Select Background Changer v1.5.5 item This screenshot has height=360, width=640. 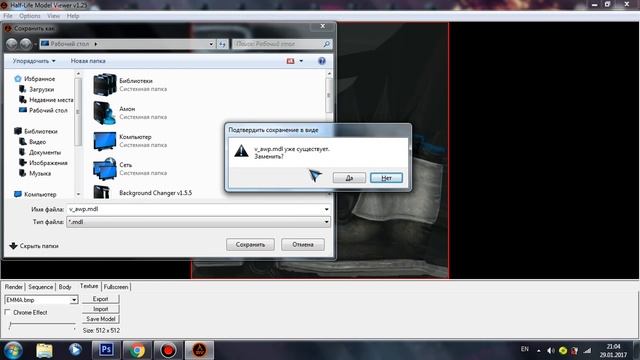coord(155,193)
